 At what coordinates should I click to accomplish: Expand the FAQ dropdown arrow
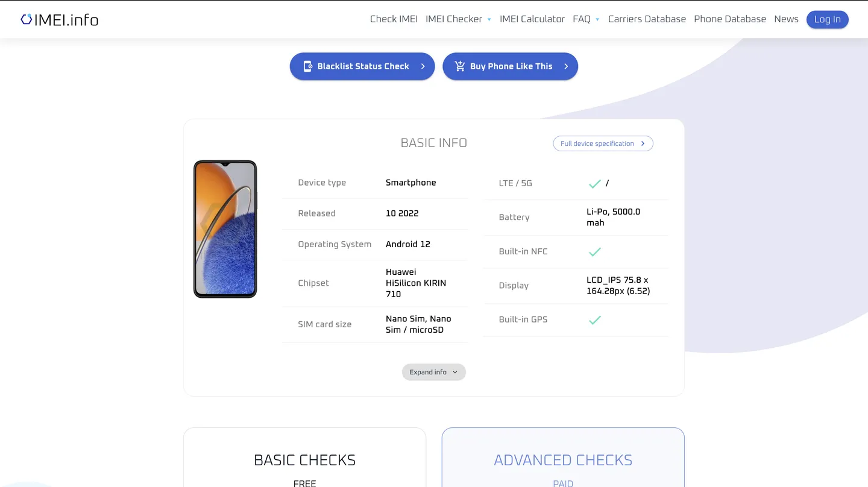597,19
